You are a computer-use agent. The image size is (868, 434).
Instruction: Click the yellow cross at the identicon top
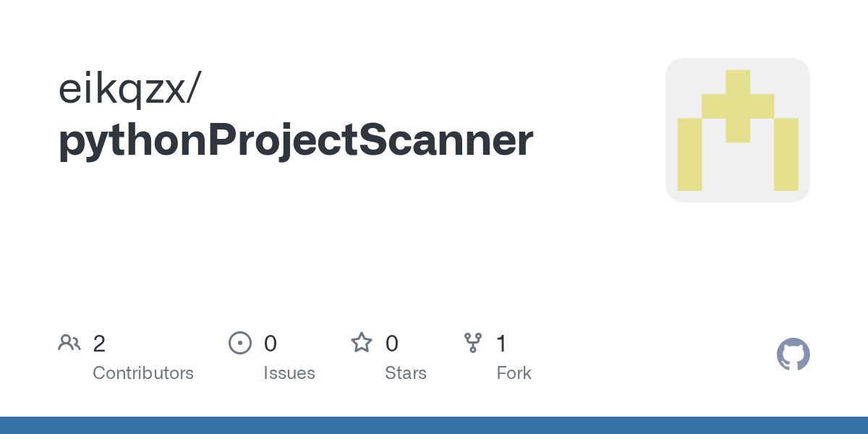coord(738,106)
